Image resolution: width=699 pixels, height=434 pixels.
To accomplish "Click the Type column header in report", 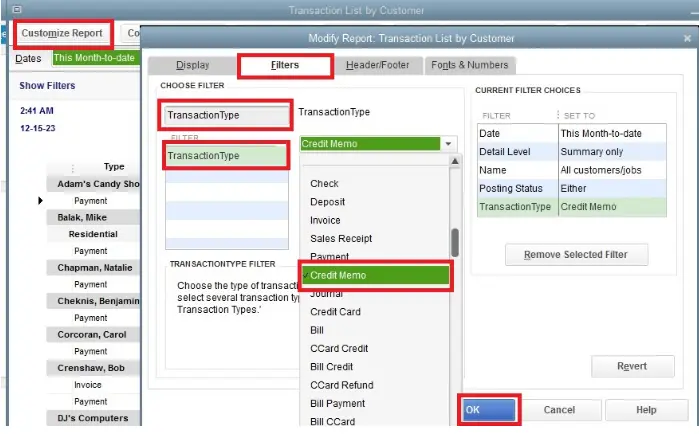I will click(x=114, y=167).
